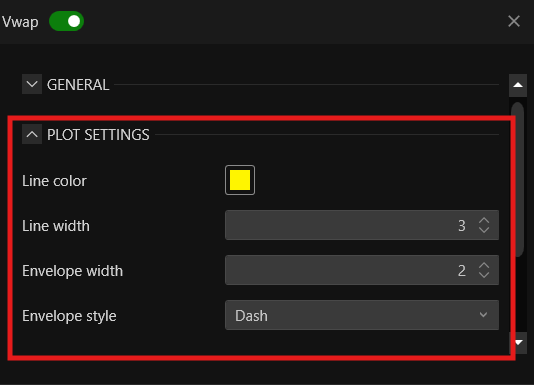
Task: Click the Vwap title label
Action: point(20,22)
